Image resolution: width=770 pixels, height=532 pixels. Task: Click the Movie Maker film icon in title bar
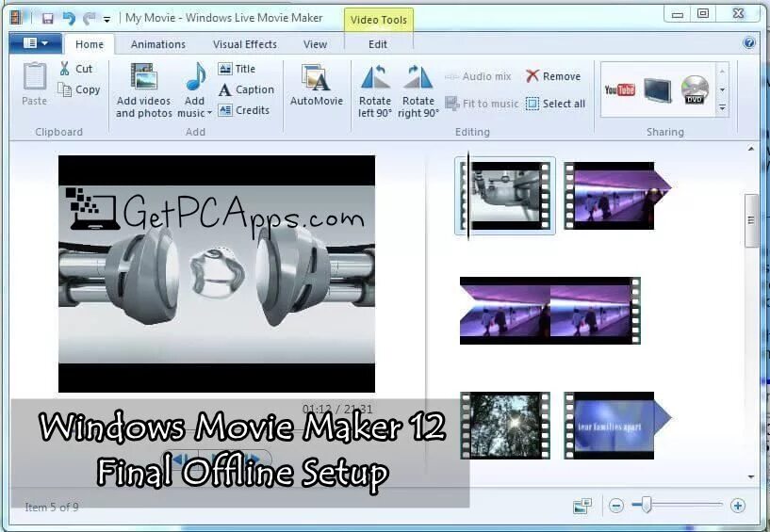pyautogui.click(x=17, y=19)
